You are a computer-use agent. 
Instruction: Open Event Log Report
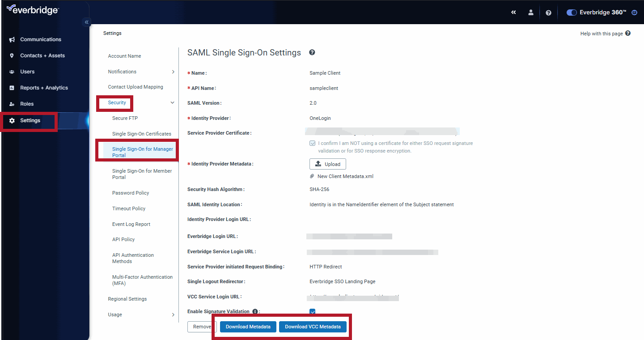tap(131, 224)
